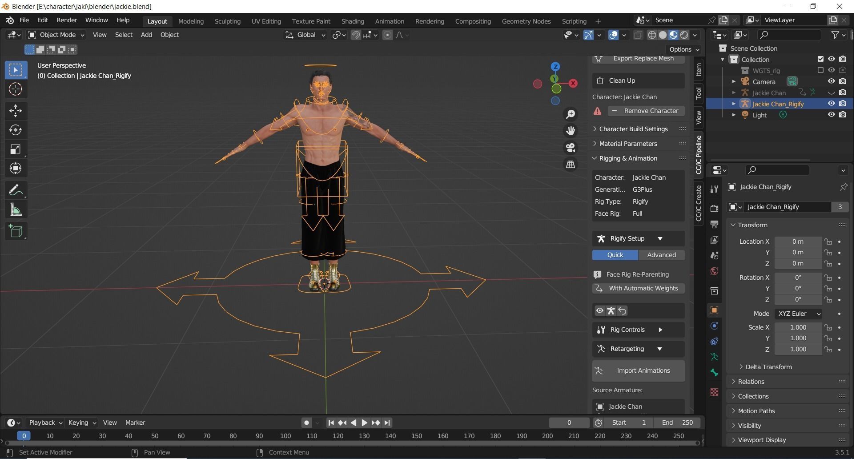
Task: Click the red X axis gizmo ball
Action: coord(573,83)
